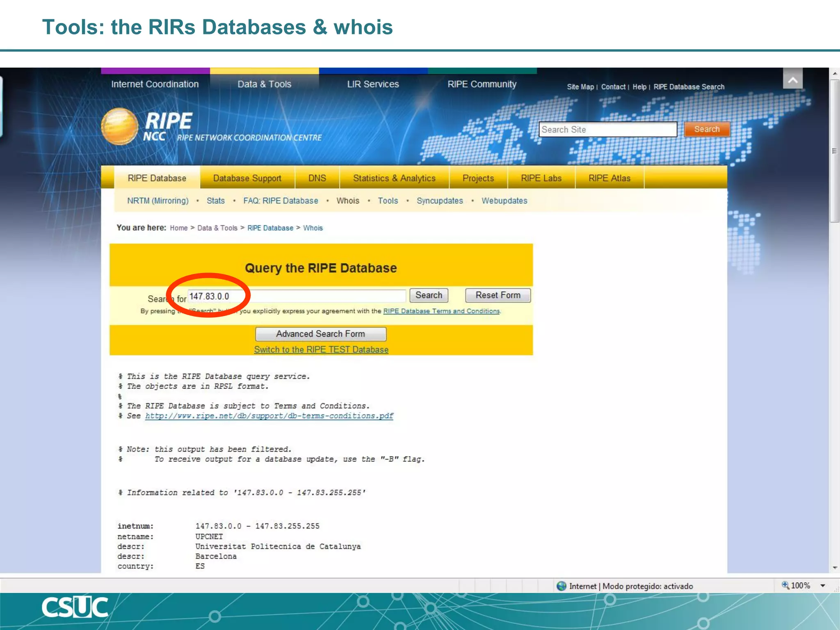Click the country value ES

pyautogui.click(x=200, y=566)
